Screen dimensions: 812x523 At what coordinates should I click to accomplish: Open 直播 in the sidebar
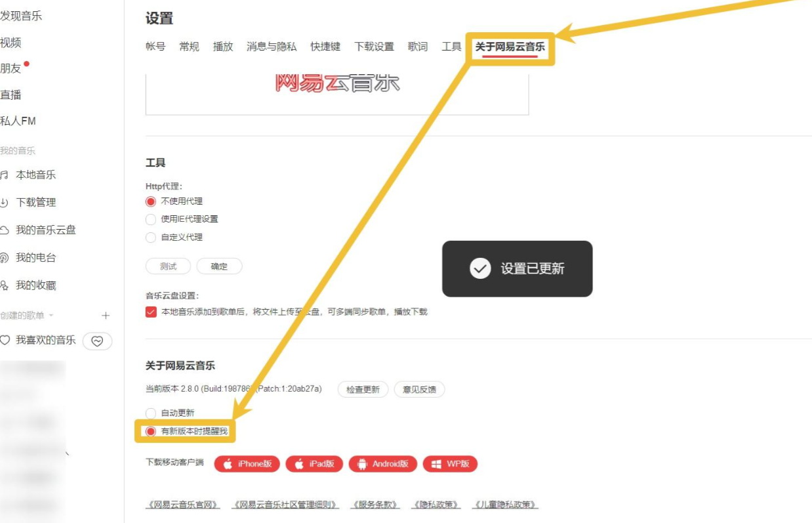point(10,94)
